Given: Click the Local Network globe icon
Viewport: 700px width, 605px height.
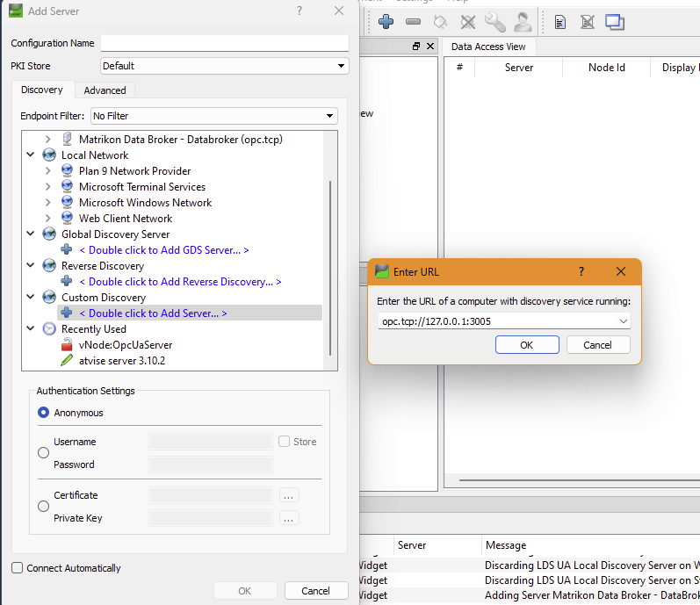Looking at the screenshot, I should tap(49, 155).
